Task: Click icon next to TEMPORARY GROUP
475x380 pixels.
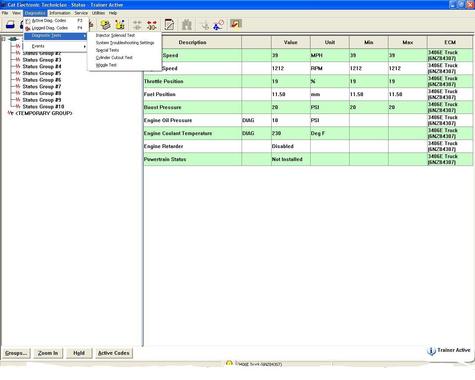Action: click(x=10, y=113)
